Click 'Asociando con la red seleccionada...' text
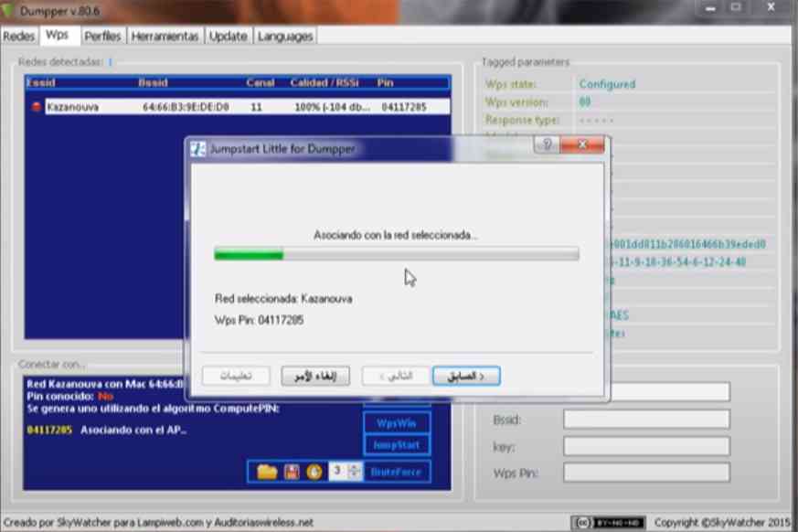The width and height of the screenshot is (798, 532). tap(396, 235)
